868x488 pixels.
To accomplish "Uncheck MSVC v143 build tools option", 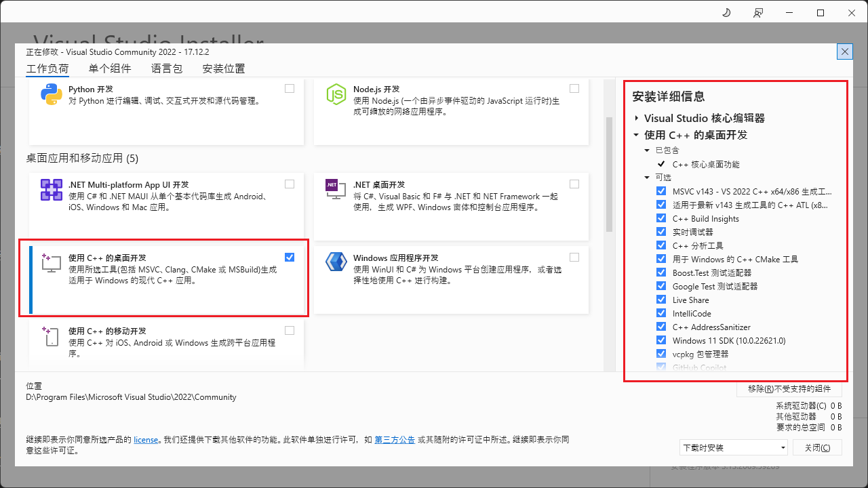I will point(661,191).
